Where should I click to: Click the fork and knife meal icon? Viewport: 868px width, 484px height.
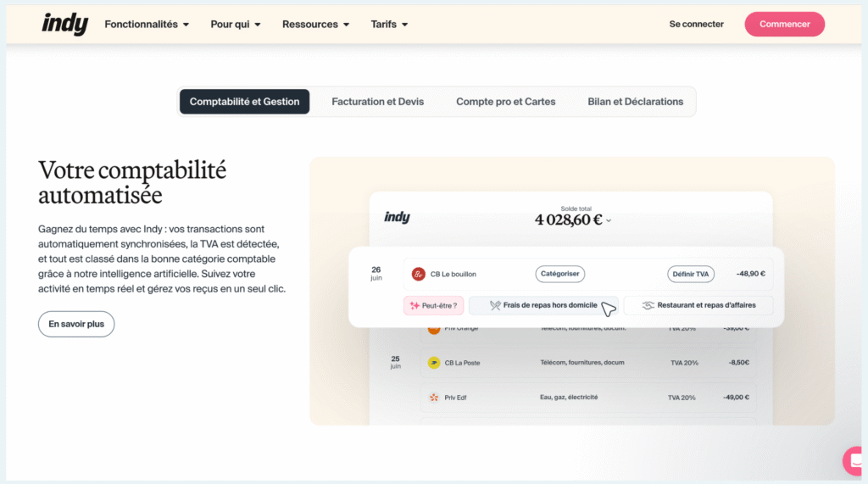click(x=484, y=305)
